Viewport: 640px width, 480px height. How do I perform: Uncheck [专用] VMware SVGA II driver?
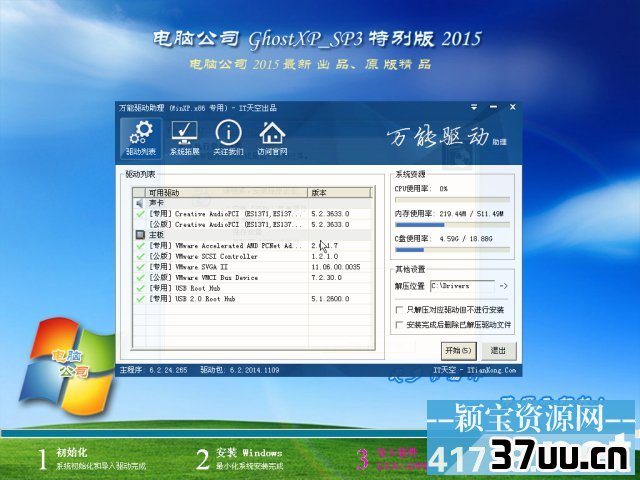(140, 267)
